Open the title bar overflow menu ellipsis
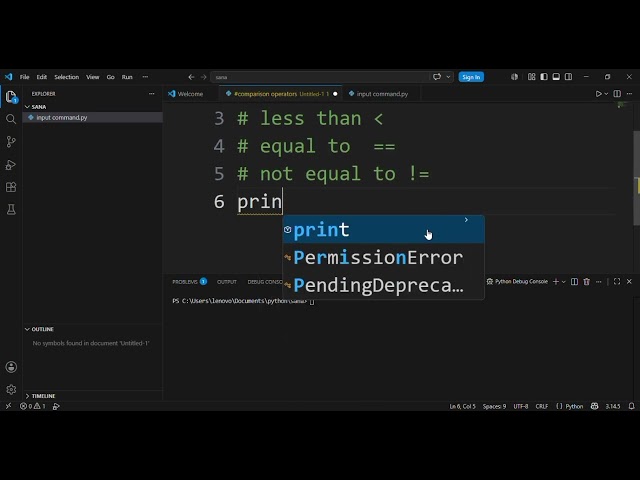640x480 pixels. click(145, 77)
